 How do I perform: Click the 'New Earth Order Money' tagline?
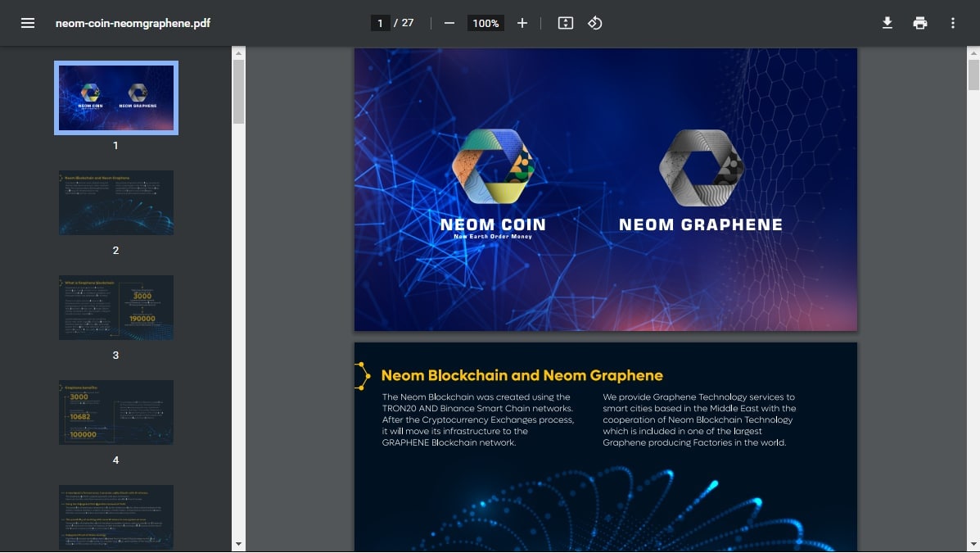point(493,237)
